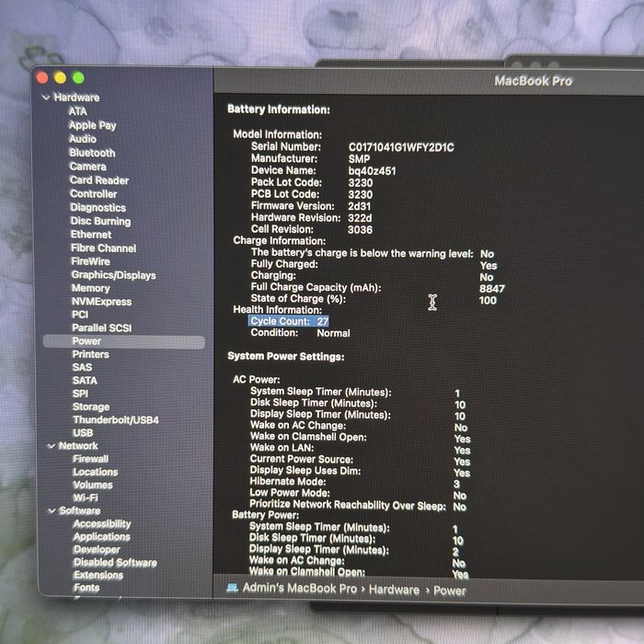Screen dimensions: 644x644
Task: Select PCI in the sidebar
Action: pyautogui.click(x=80, y=315)
